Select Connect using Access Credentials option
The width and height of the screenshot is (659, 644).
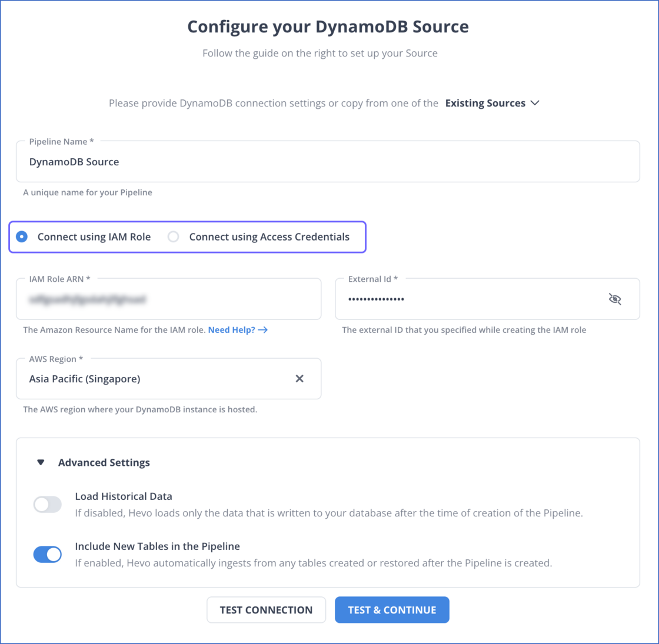173,236
